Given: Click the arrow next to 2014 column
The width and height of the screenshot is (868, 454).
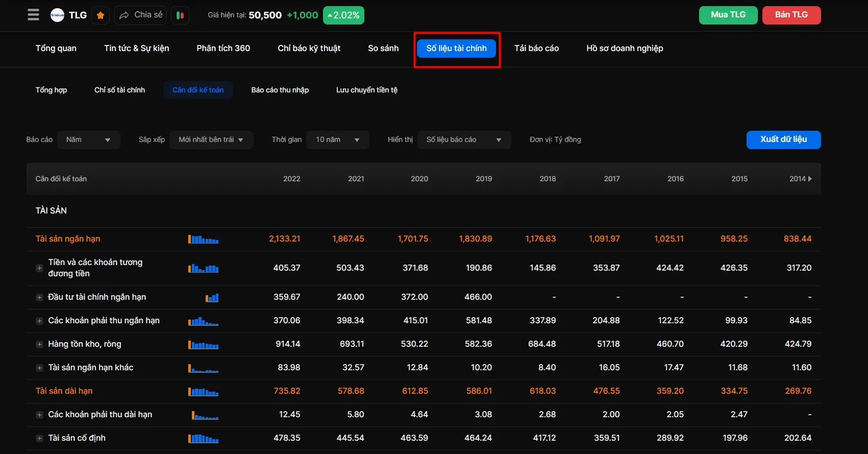Looking at the screenshot, I should [x=810, y=179].
